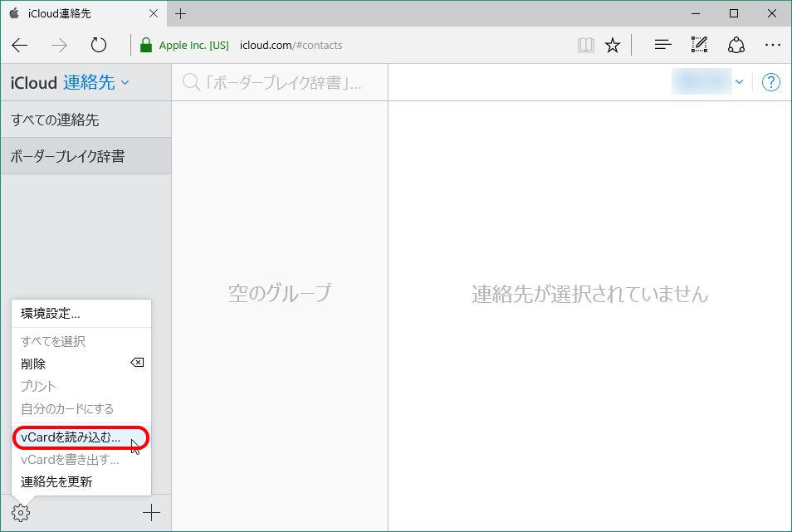Viewport: 792px width, 532px height.
Task: Select the ボーダーブレイク辞書 group
Action: click(86, 156)
